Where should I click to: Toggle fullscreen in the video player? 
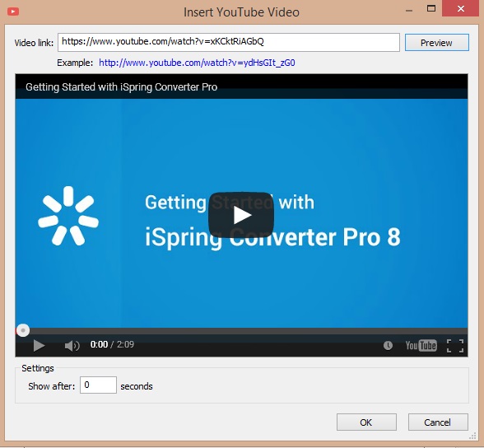(455, 346)
